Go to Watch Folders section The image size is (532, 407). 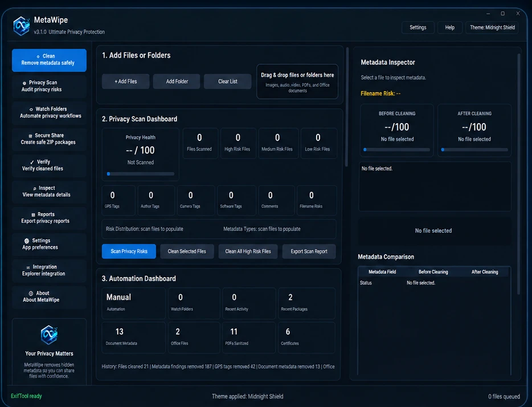[x=49, y=112]
